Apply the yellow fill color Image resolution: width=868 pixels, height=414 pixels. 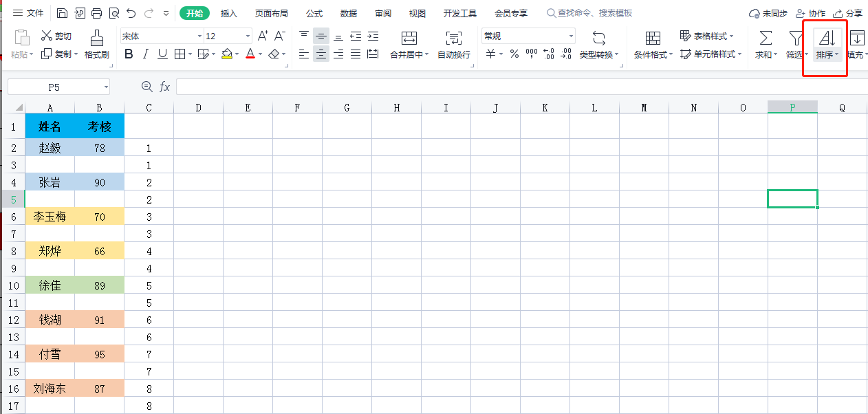point(226,54)
